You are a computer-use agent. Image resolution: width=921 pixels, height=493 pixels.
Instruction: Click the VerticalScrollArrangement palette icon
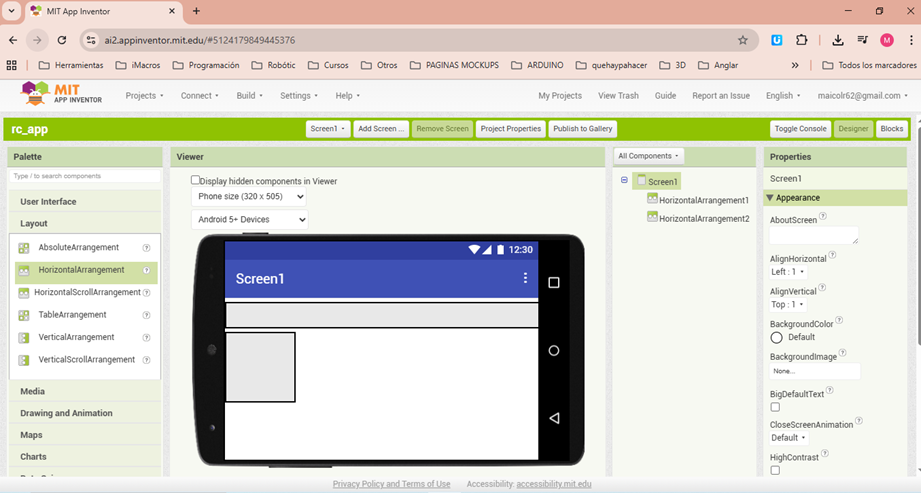click(x=24, y=360)
